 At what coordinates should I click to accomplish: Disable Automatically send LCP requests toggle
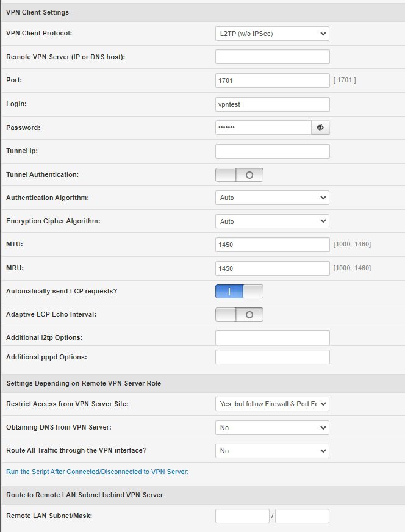pos(239,292)
